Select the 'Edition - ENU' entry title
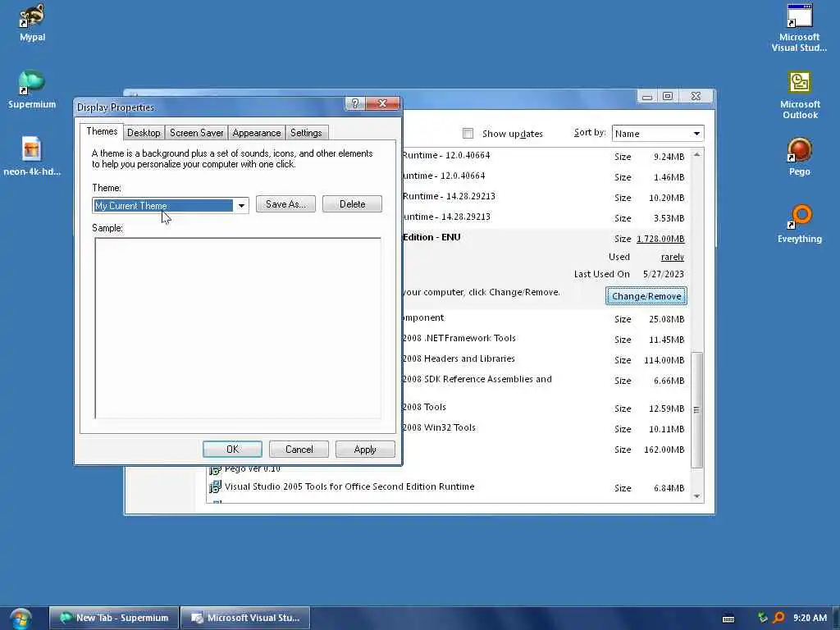840x630 pixels. [431, 237]
